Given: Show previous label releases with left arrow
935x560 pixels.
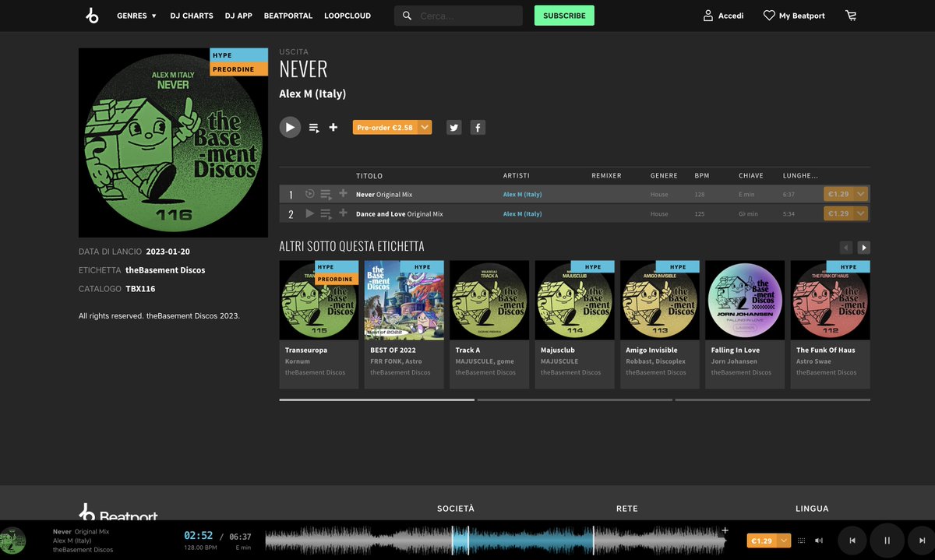Looking at the screenshot, I should pos(846,248).
